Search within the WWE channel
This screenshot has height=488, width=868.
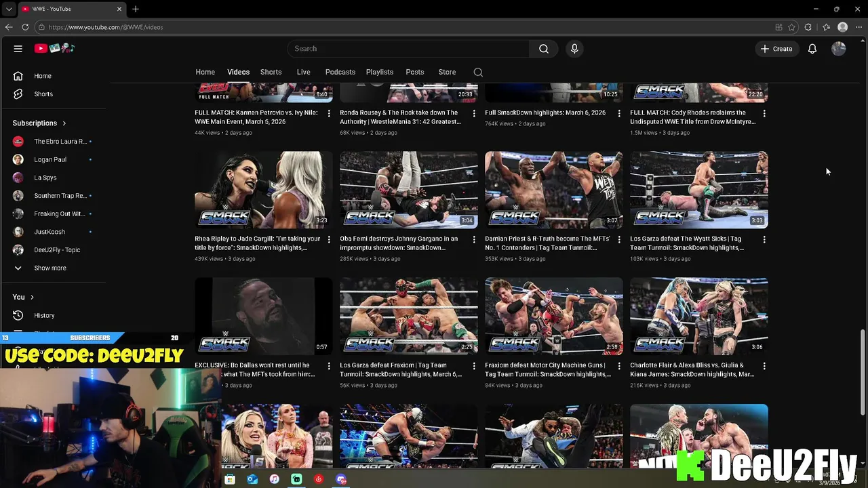(x=478, y=72)
